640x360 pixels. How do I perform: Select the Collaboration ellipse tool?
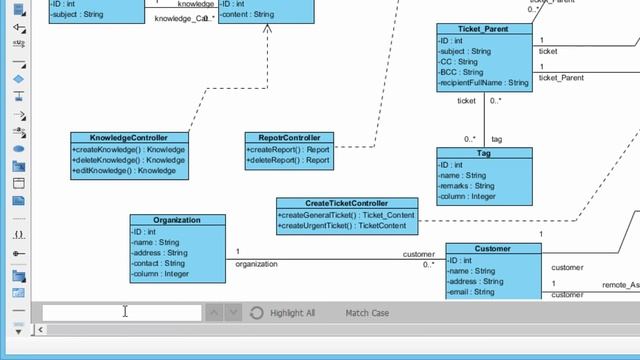click(x=19, y=149)
